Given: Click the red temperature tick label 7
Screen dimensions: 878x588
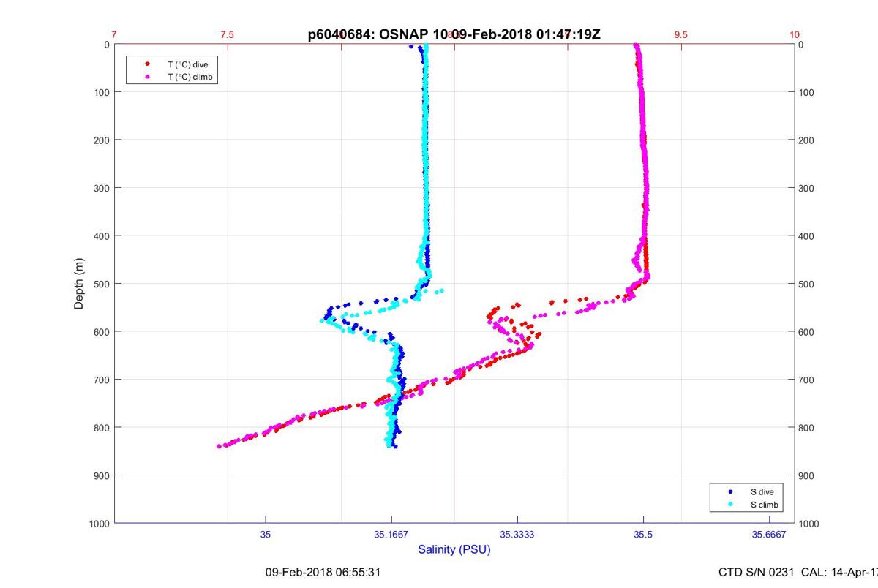Looking at the screenshot, I should click(114, 34).
